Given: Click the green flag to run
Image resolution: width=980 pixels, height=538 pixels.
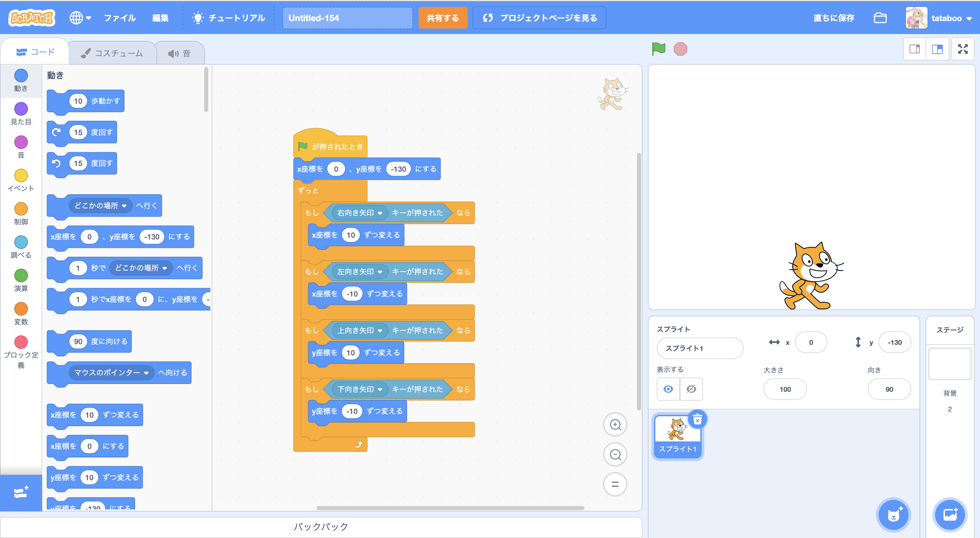Looking at the screenshot, I should (658, 49).
